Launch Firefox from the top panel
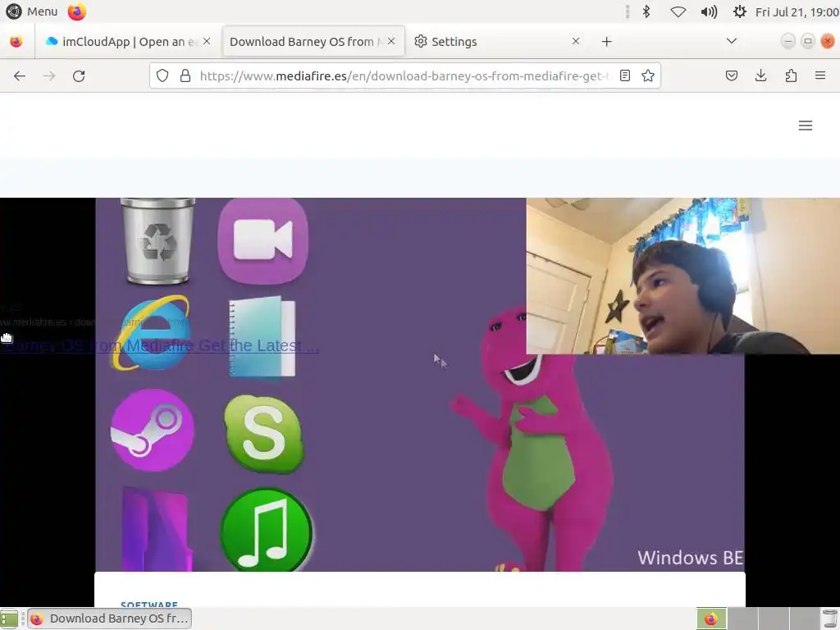Viewport: 840px width, 630px height. (76, 11)
